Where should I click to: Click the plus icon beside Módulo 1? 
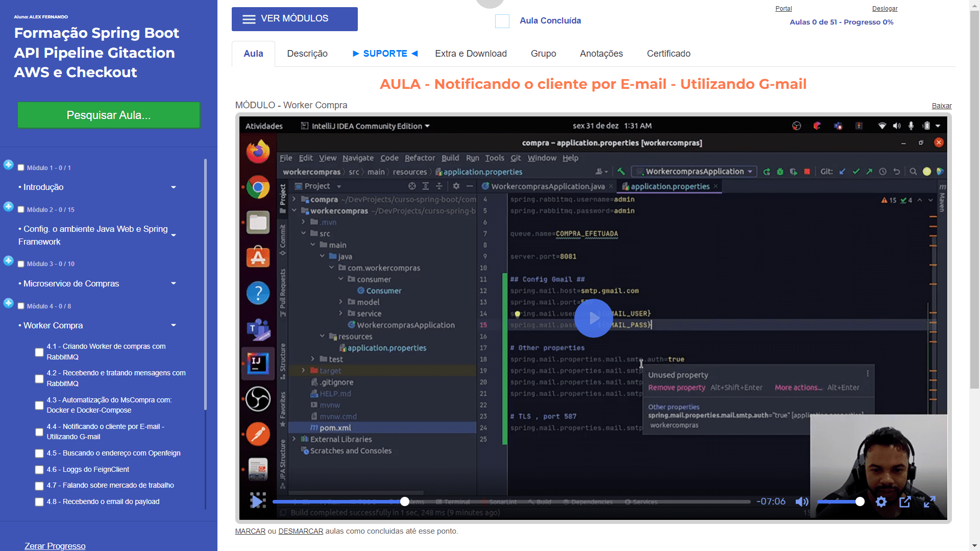point(8,164)
